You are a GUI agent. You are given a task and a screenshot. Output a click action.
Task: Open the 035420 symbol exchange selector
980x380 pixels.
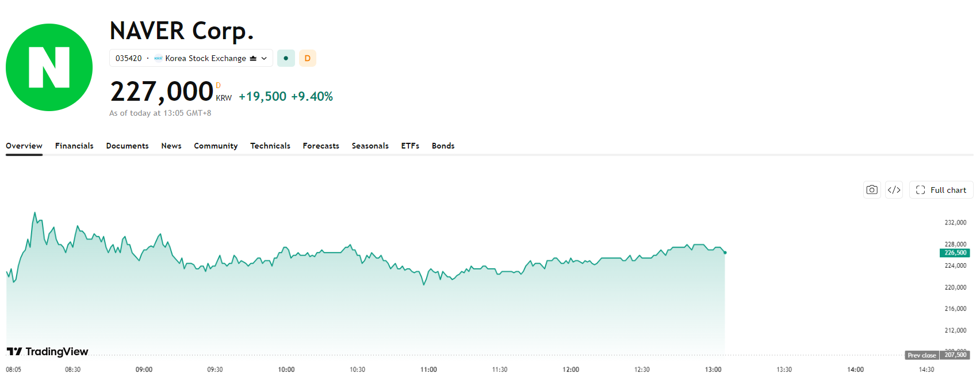tap(191, 58)
